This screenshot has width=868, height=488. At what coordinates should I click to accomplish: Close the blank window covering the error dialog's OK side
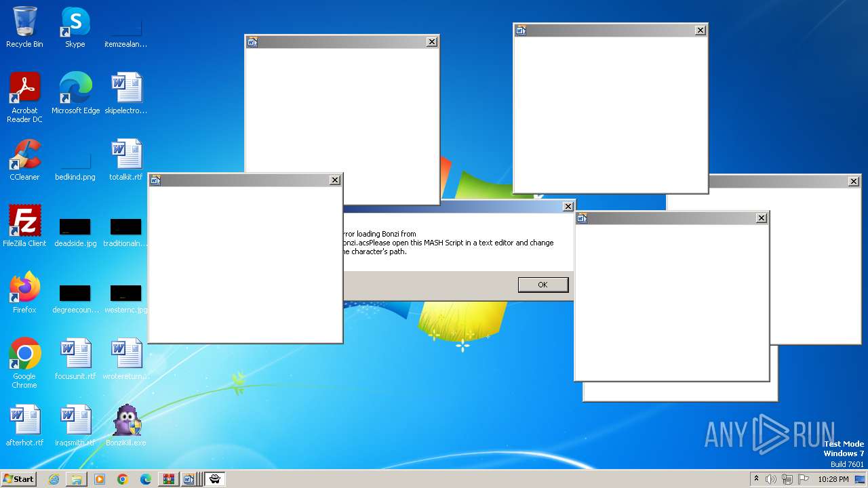[762, 218]
